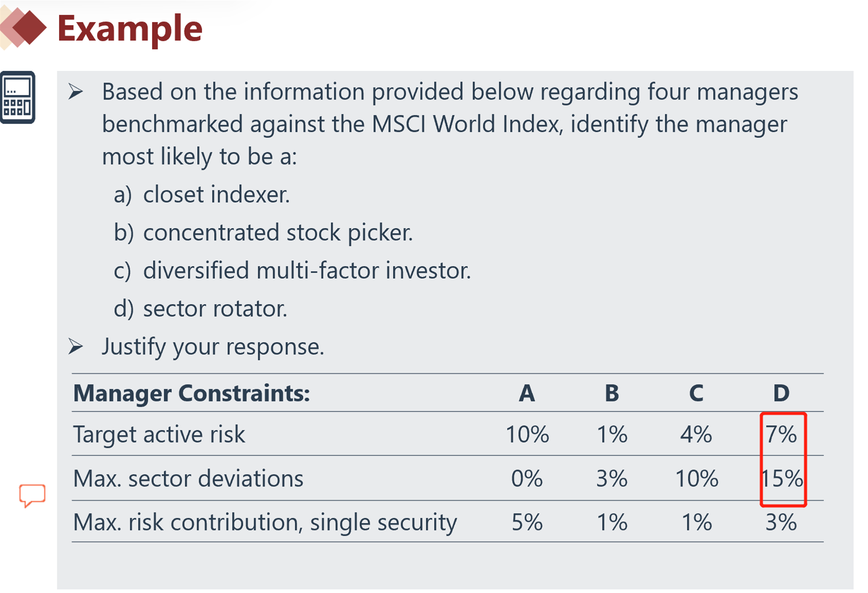Select option a) closet indexer
Viewport: 868px width, 593px height.
tap(201, 195)
